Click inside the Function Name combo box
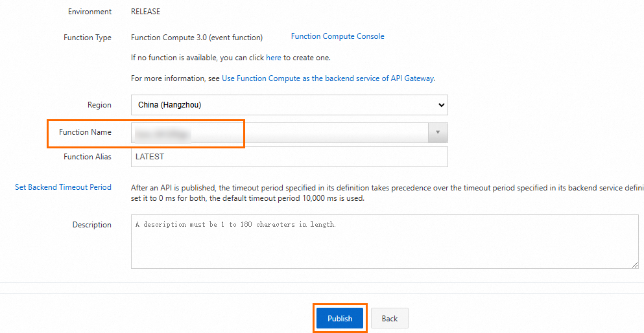The height and width of the screenshot is (333, 644). tap(279, 133)
